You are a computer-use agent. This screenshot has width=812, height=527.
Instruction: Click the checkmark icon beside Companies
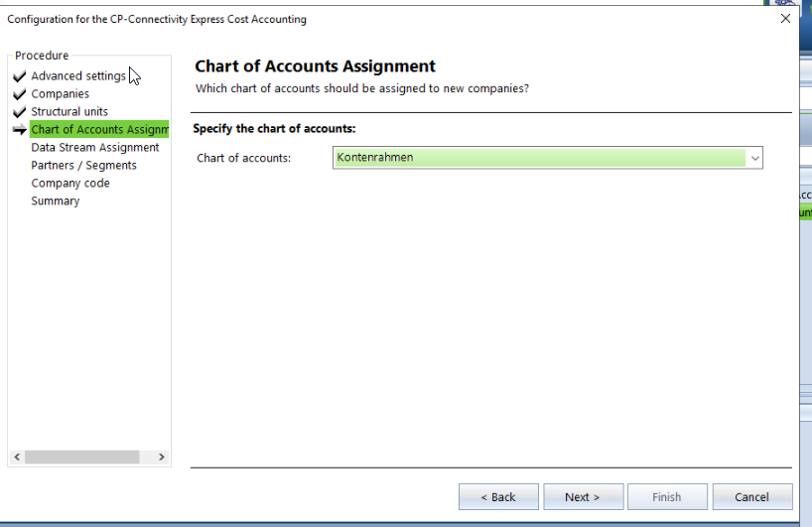19,94
